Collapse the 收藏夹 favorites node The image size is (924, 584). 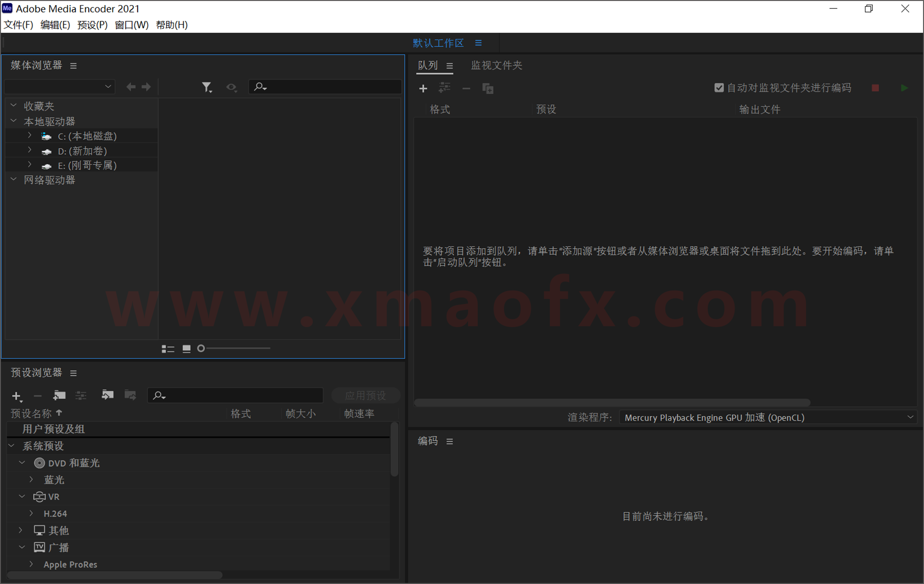14,106
